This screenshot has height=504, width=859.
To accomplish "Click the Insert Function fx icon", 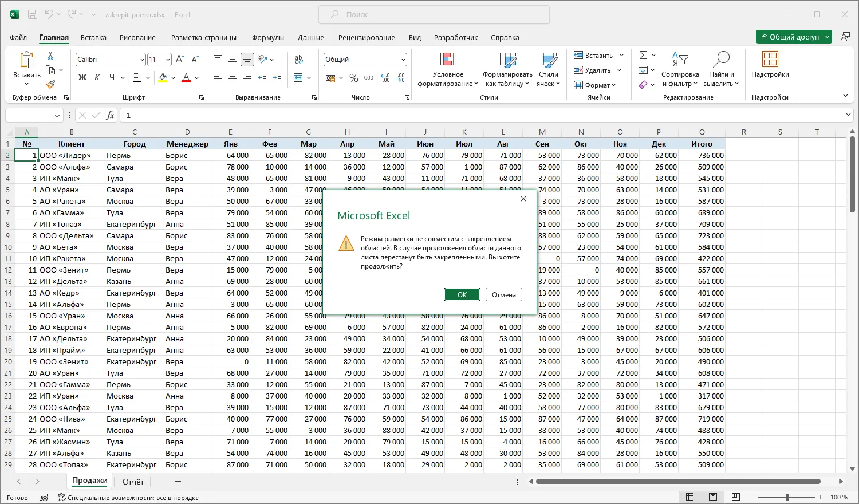I will pos(110,115).
